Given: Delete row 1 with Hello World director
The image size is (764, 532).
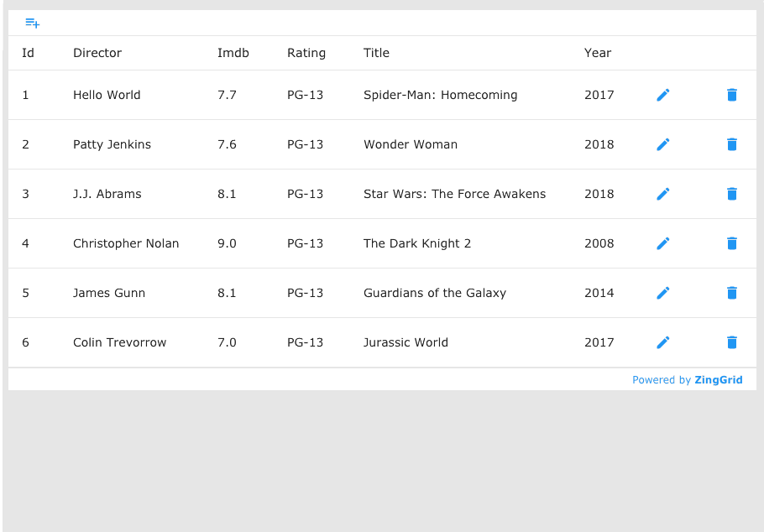Looking at the screenshot, I should click(x=731, y=95).
